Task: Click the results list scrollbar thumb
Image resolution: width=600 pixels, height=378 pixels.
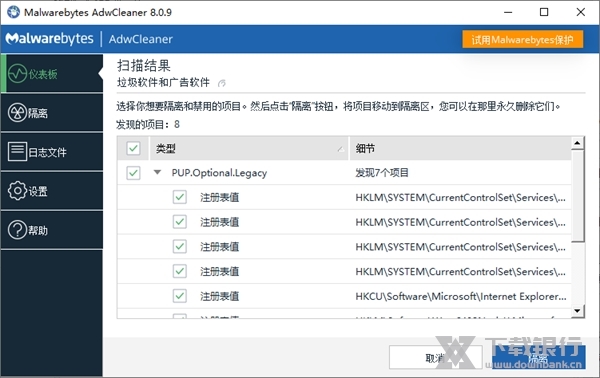Action: point(577,196)
